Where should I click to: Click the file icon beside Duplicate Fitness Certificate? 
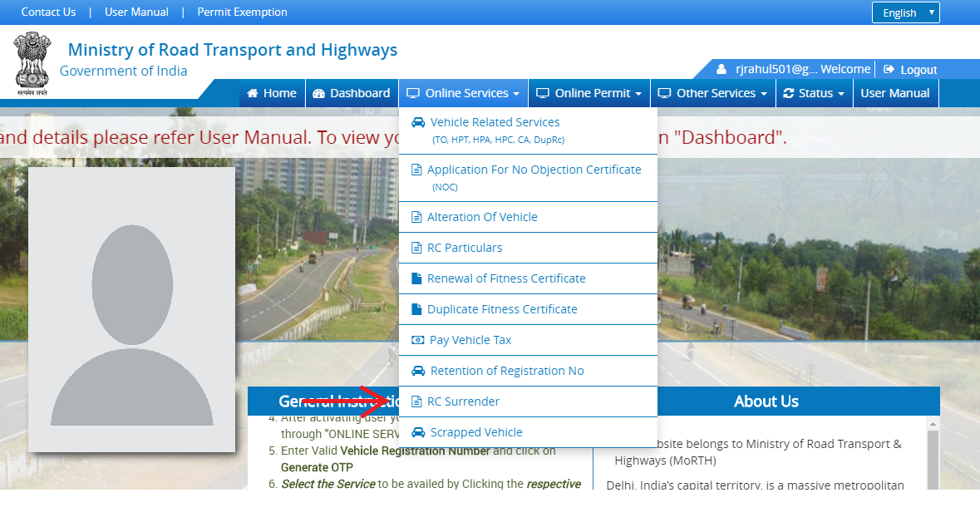point(416,309)
